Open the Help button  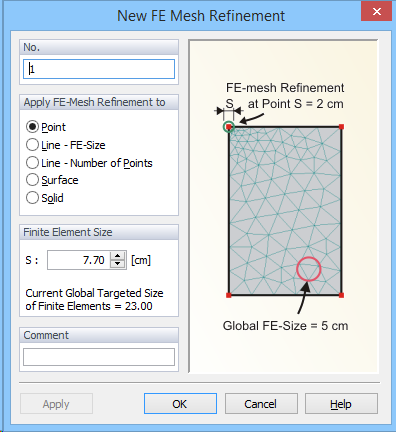pos(341,404)
